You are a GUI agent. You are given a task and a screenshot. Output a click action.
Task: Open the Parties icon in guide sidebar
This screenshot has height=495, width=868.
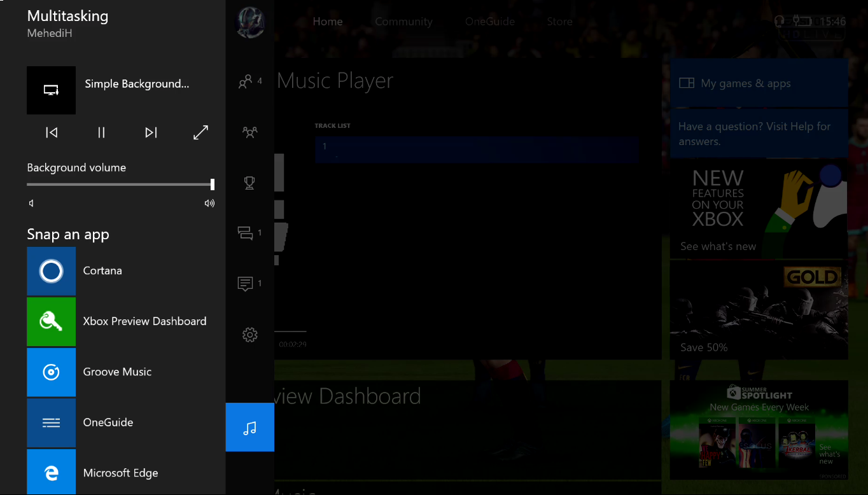tap(249, 132)
